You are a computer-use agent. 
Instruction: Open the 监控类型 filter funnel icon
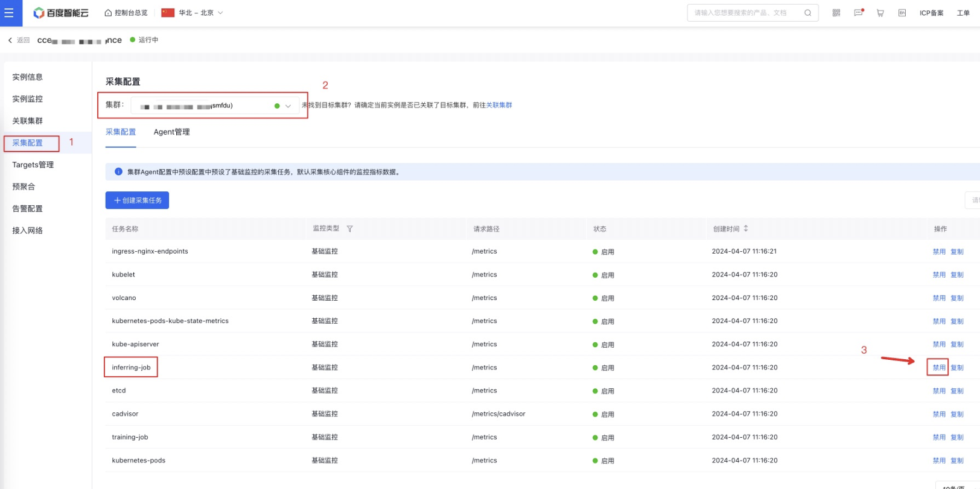tap(349, 229)
